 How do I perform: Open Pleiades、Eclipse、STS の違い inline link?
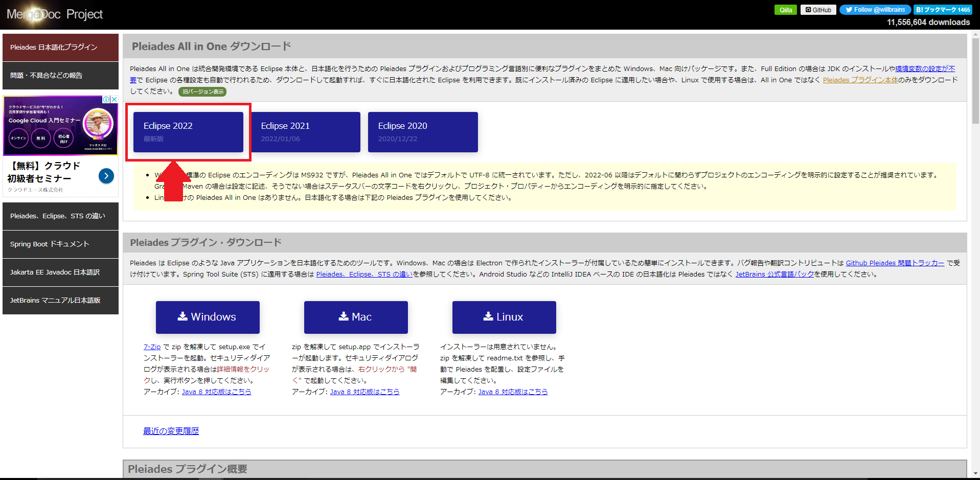tap(364, 274)
